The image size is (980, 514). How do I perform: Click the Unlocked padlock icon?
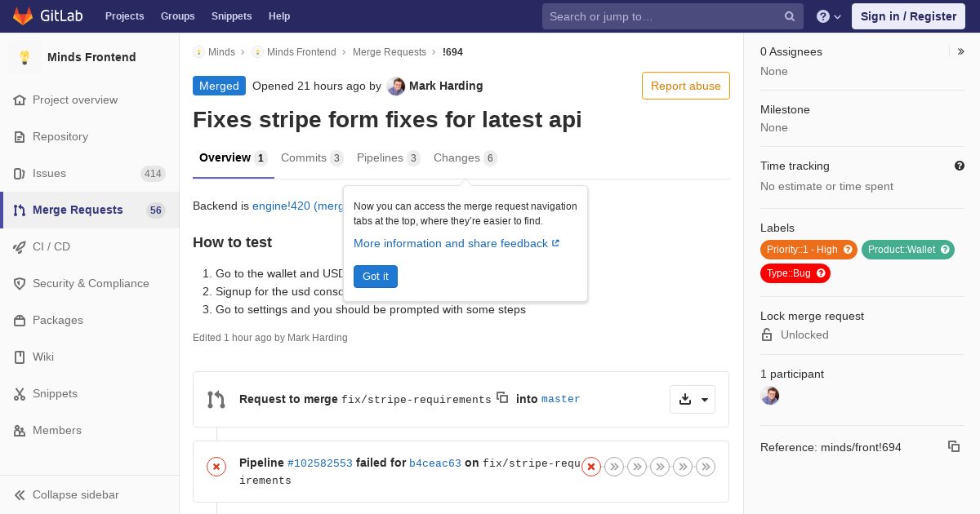(x=767, y=335)
